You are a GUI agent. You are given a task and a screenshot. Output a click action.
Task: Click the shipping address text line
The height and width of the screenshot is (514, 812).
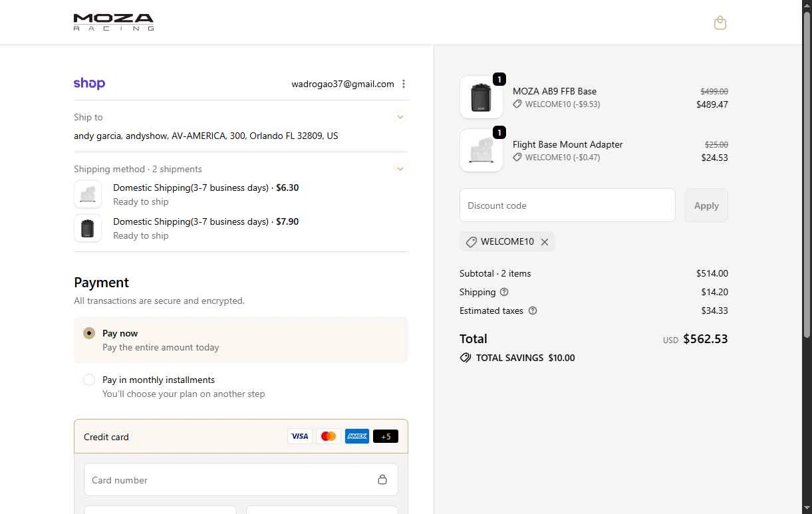point(206,136)
